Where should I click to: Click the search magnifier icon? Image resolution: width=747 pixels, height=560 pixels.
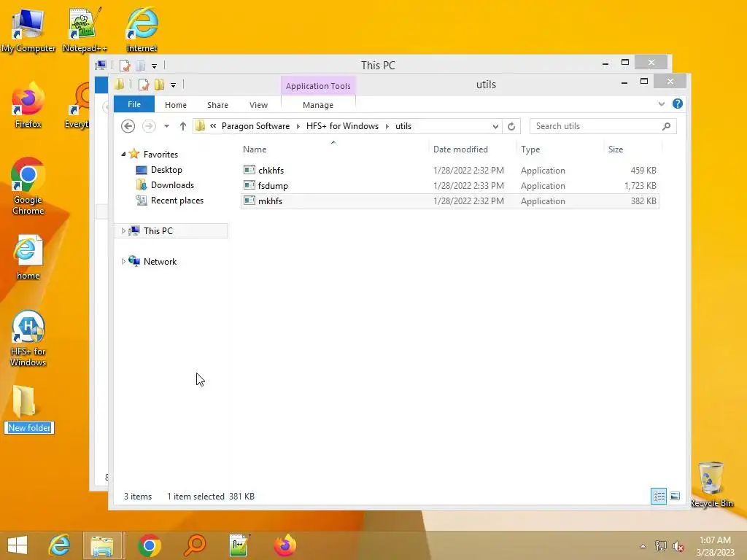(x=667, y=126)
